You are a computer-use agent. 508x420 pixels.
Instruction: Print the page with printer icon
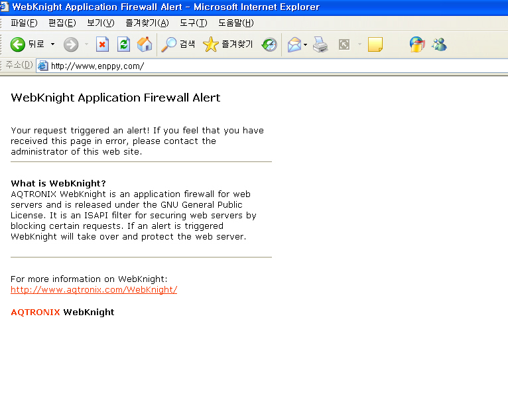pyautogui.click(x=320, y=44)
